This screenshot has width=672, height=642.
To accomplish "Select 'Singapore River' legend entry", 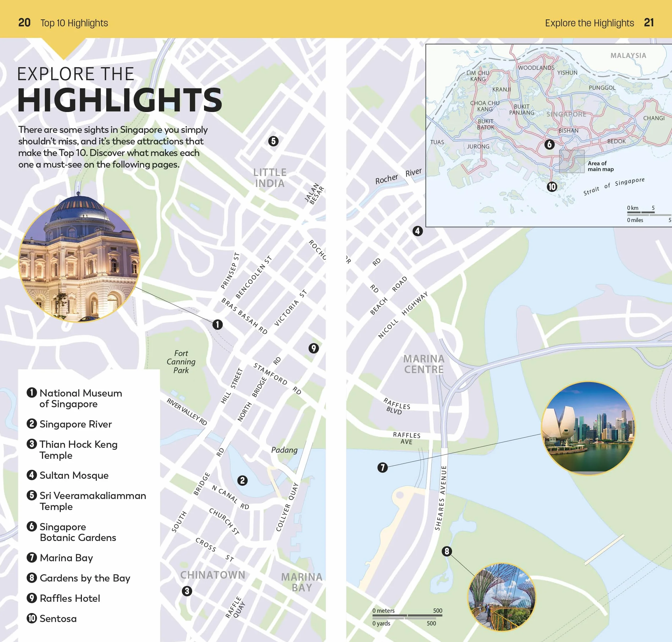I will [x=76, y=424].
